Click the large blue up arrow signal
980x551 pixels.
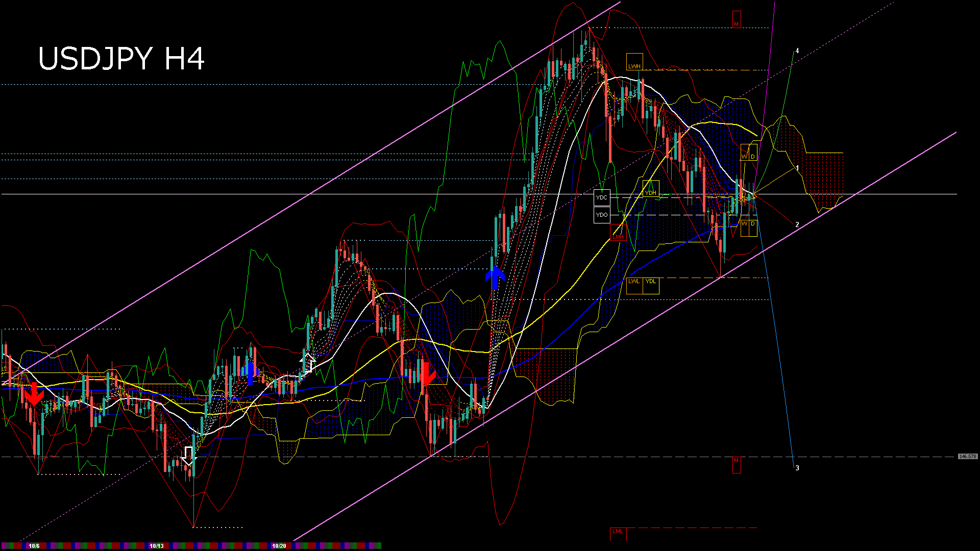pyautogui.click(x=495, y=277)
